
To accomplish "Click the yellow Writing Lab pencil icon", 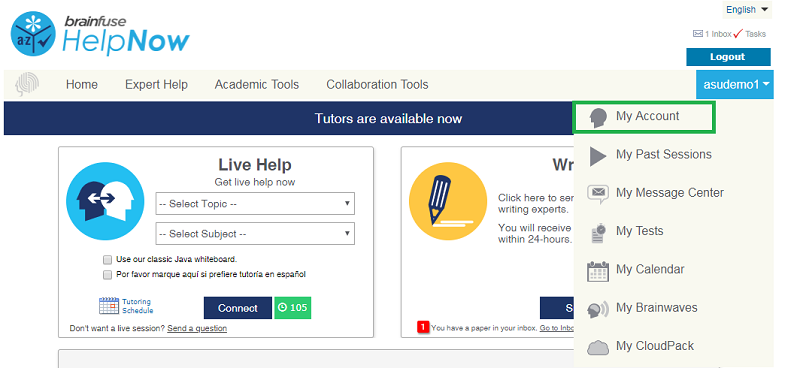I will pyautogui.click(x=448, y=201).
